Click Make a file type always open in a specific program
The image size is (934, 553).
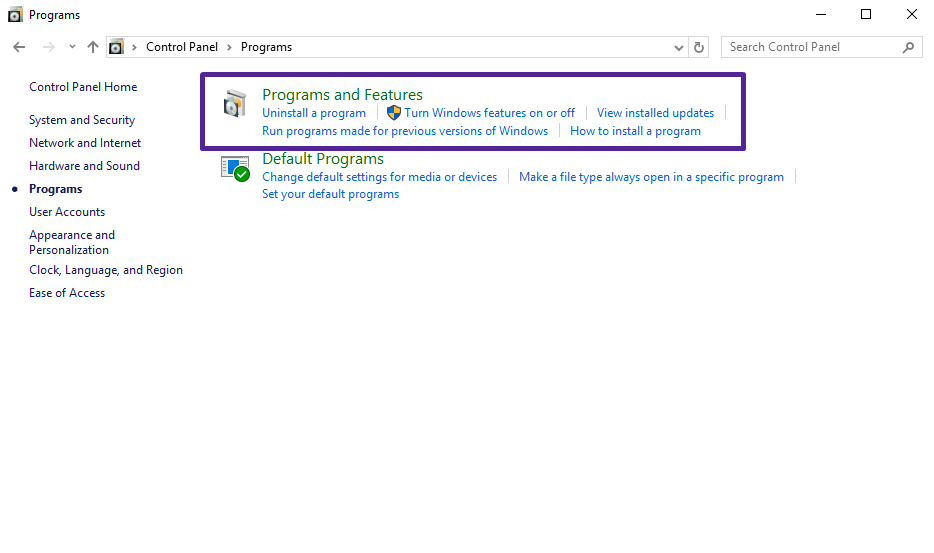coord(651,177)
